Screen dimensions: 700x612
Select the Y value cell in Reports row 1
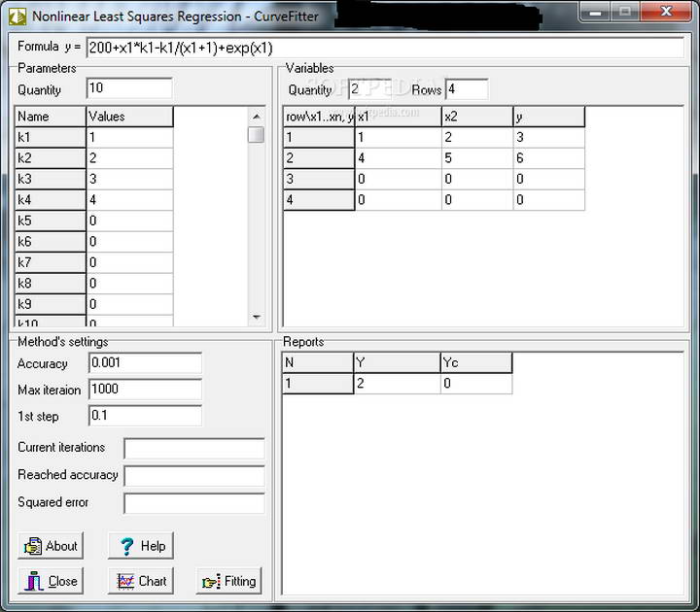click(x=397, y=384)
